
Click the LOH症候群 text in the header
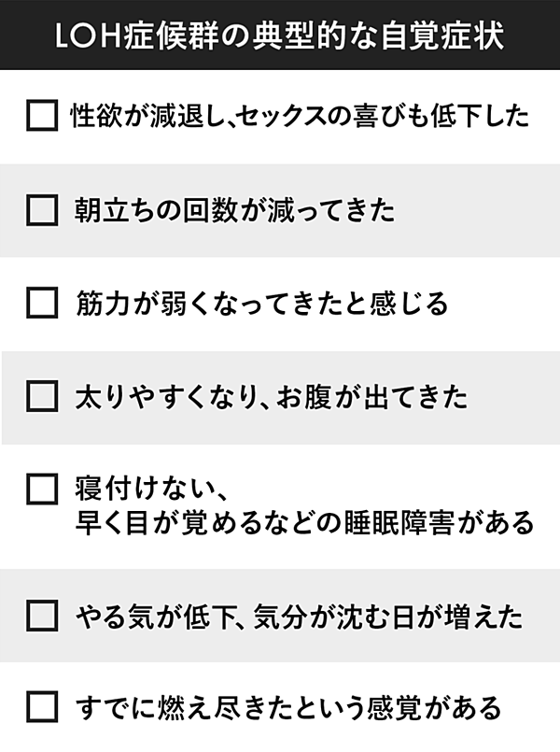[129, 35]
